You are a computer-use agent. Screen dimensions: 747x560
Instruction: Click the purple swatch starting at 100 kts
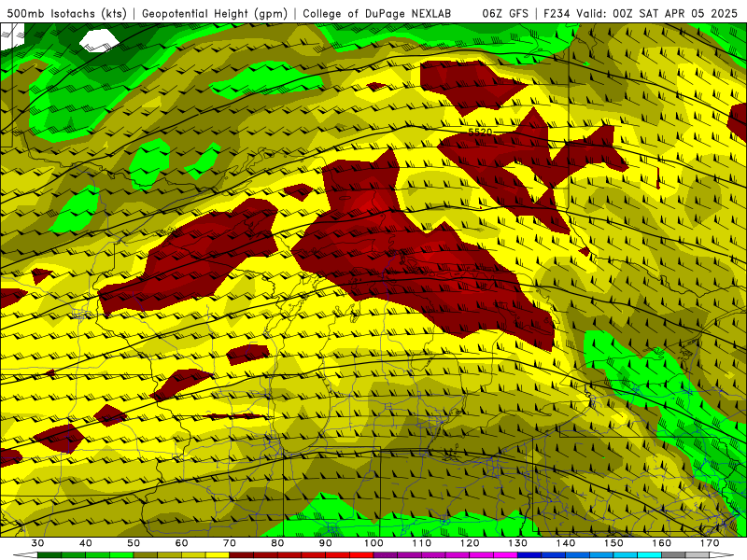coord(386,555)
